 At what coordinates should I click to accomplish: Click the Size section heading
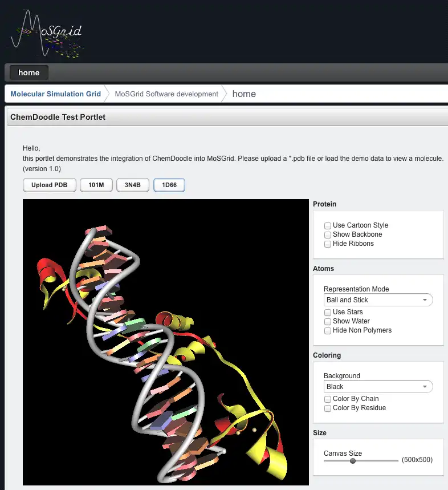pyautogui.click(x=320, y=433)
